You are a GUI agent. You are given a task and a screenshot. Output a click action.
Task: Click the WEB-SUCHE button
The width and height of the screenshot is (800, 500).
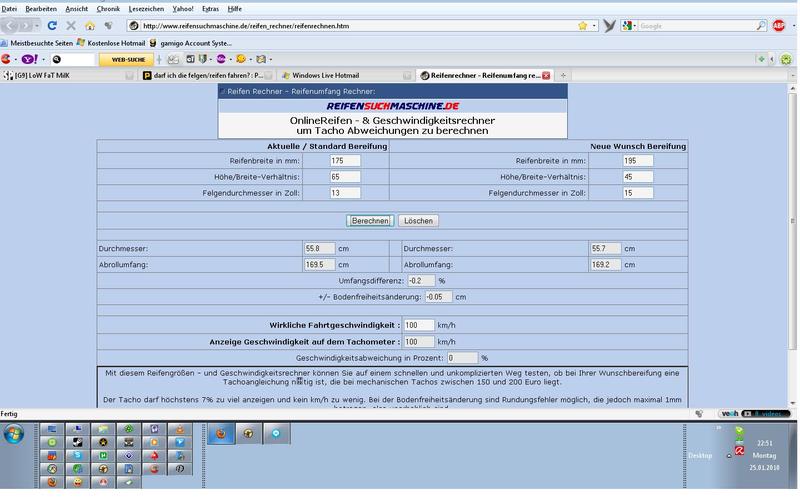128,60
